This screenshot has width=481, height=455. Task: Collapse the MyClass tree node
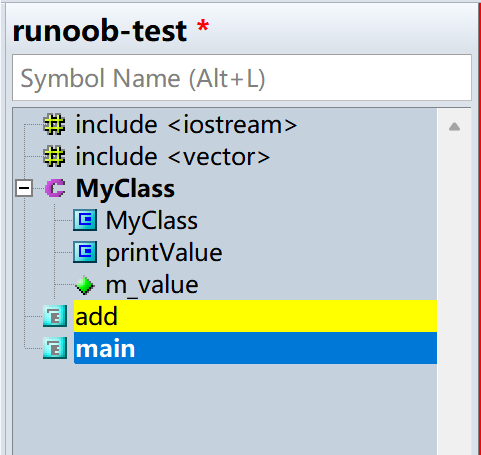click(24, 189)
